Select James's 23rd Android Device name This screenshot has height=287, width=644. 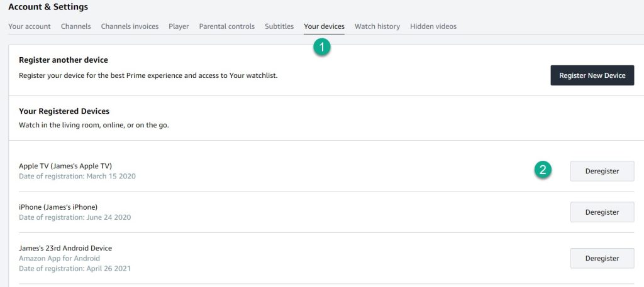65,248
